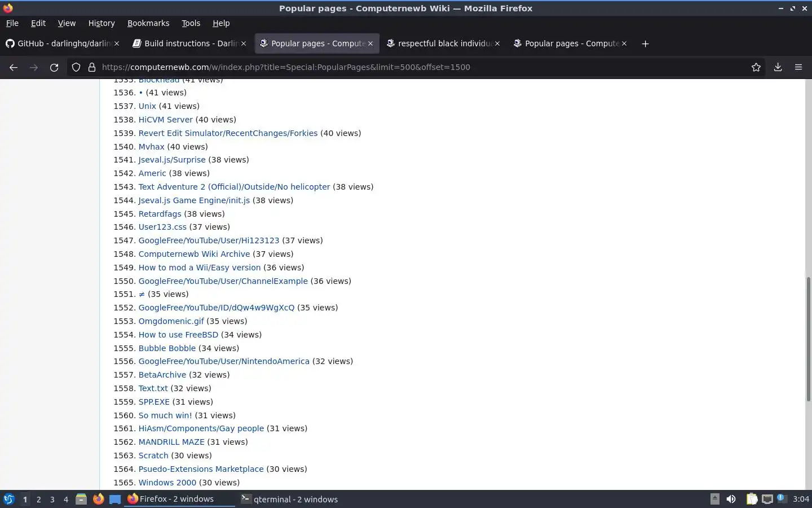
Task: Open the Help menu
Action: 221,23
